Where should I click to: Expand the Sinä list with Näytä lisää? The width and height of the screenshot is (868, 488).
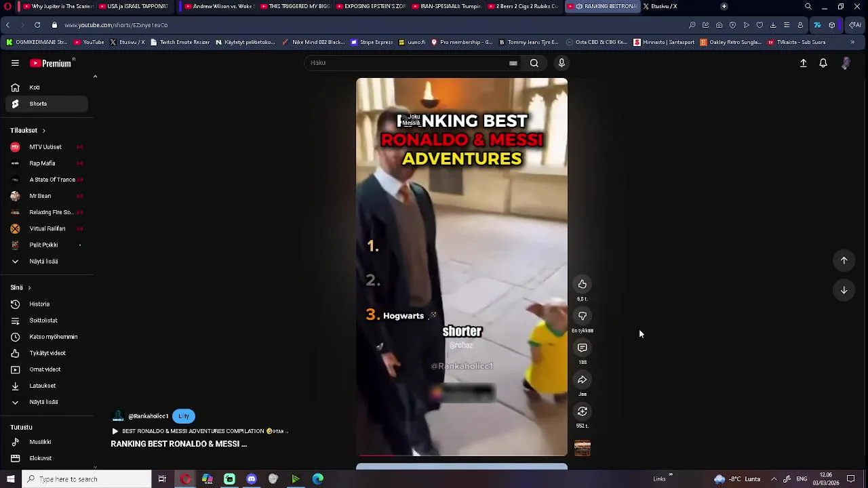[47, 402]
